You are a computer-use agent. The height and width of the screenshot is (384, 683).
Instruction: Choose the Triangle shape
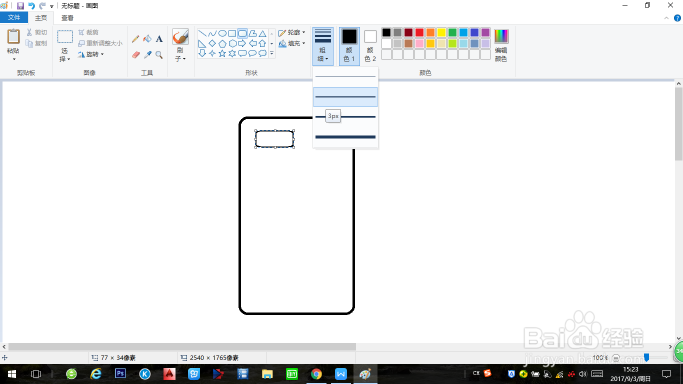262,34
